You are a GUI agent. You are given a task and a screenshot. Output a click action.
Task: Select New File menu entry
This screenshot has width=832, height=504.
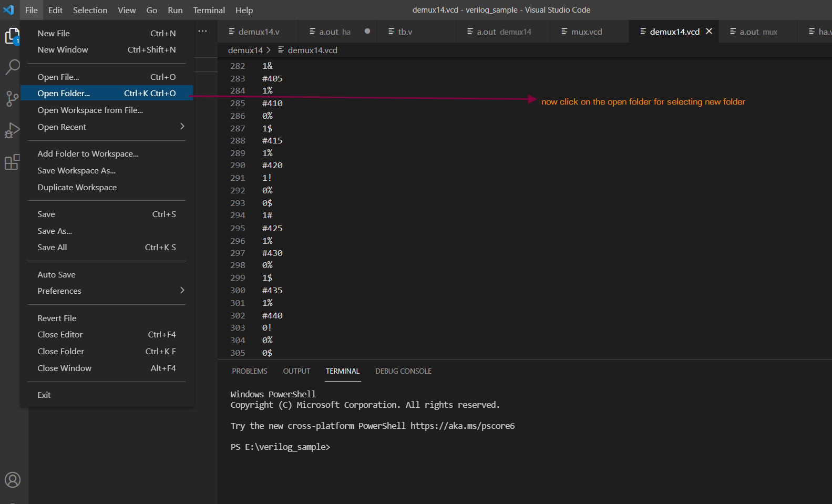(x=107, y=33)
